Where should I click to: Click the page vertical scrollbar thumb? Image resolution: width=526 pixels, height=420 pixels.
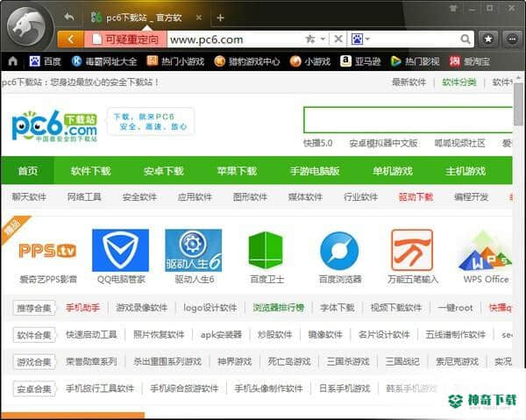pyautogui.click(x=519, y=103)
